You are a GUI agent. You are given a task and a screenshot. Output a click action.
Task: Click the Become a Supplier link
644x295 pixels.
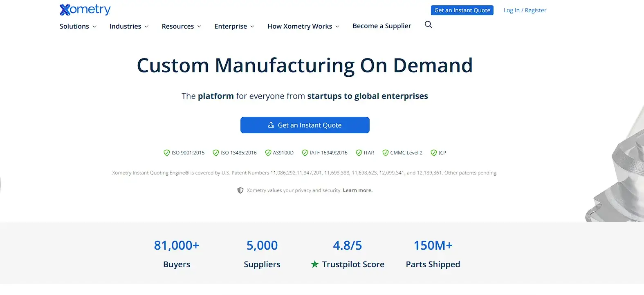pyautogui.click(x=382, y=26)
